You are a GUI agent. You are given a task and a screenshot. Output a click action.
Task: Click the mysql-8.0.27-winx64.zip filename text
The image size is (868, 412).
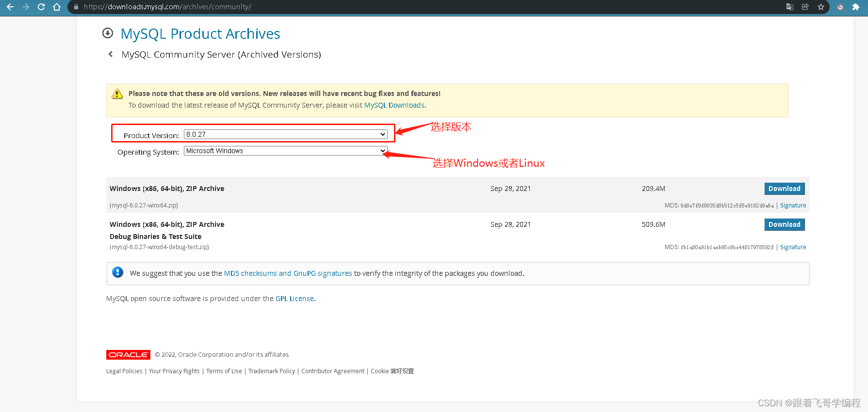tap(144, 206)
